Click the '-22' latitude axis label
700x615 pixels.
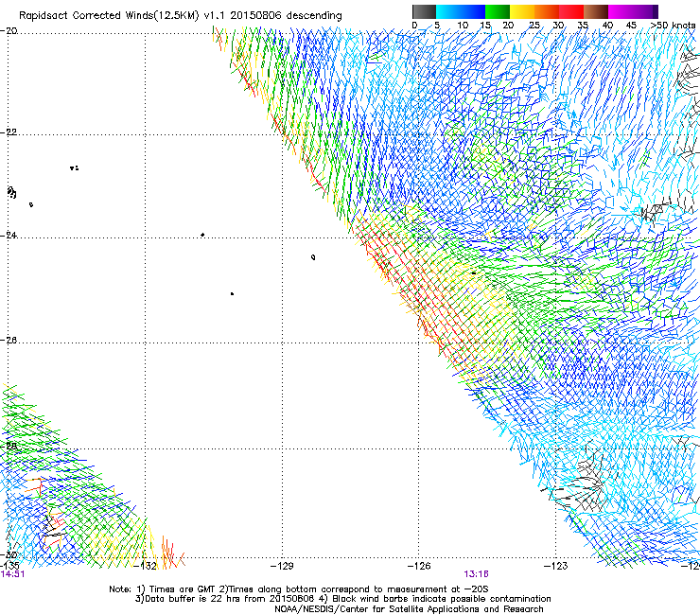(9, 132)
